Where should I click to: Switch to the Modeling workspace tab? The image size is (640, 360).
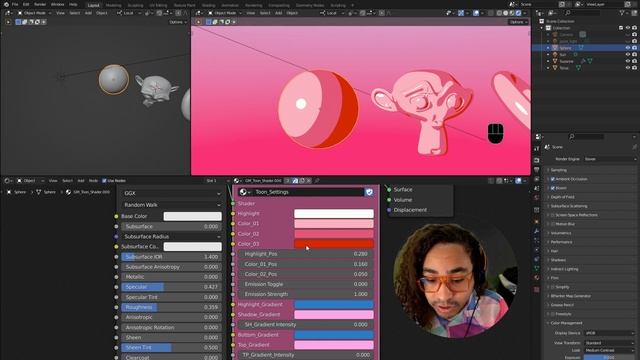click(113, 5)
